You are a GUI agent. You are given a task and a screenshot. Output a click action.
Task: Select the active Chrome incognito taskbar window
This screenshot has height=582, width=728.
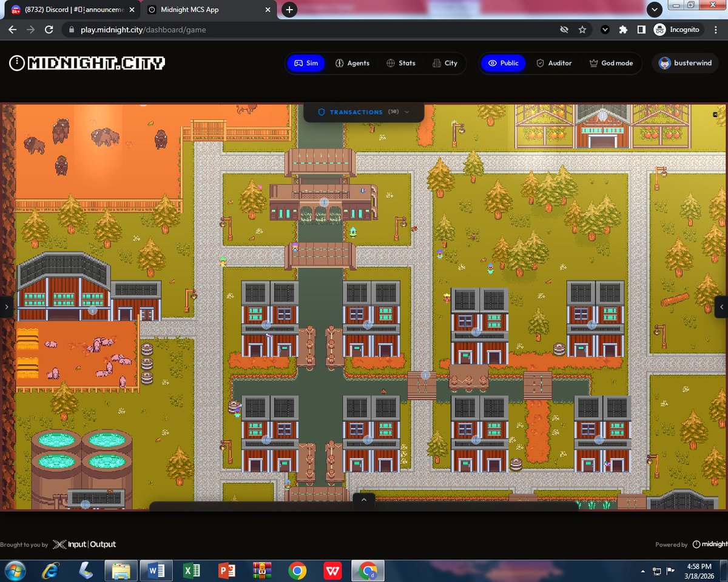coord(368,570)
